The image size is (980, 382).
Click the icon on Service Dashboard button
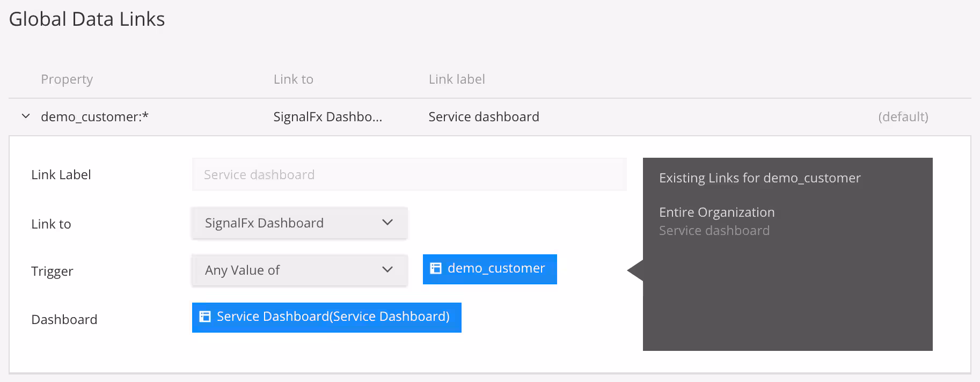click(204, 317)
